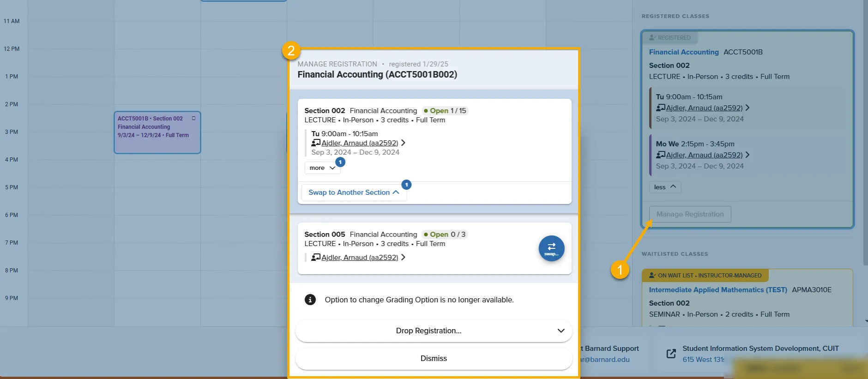Click instructor icon next to Ajdler in Section 002 dialog

[x=316, y=143]
